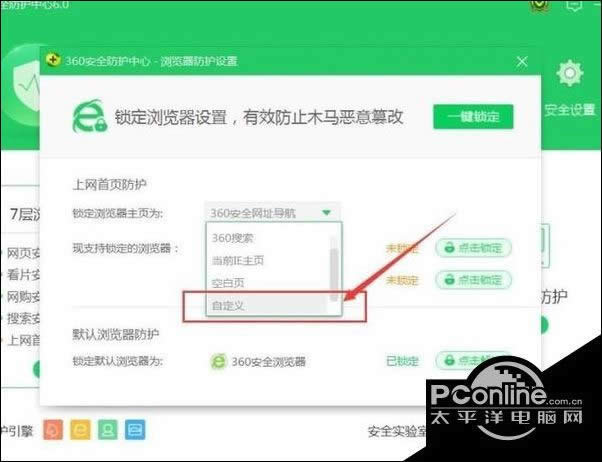Click 安全实验室 link in main window

(x=397, y=431)
